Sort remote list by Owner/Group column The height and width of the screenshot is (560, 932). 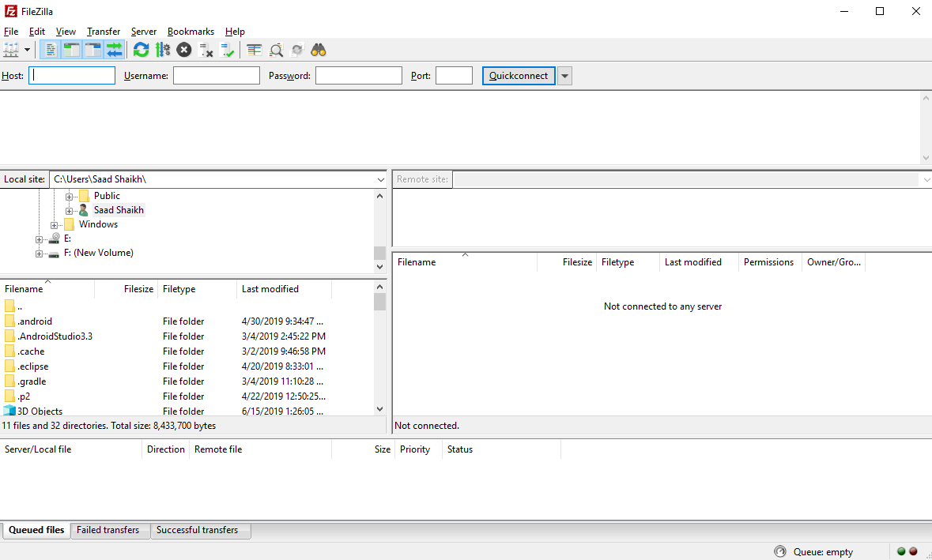[x=833, y=262]
